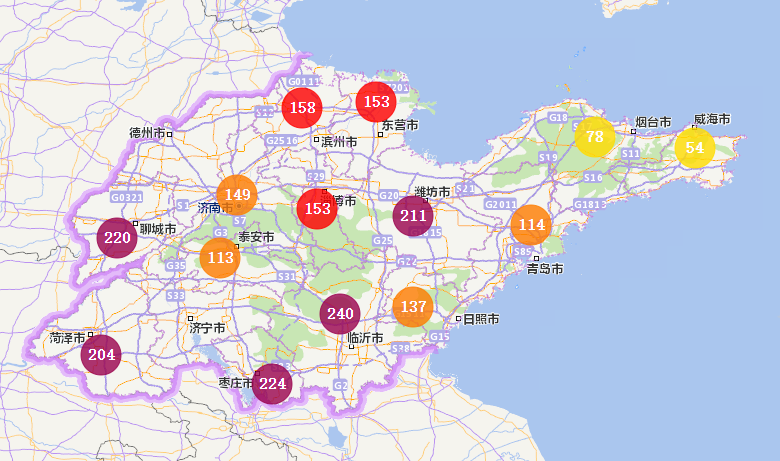Click the 济宁市 city label
Viewport: 780px width, 461px height.
tap(207, 328)
